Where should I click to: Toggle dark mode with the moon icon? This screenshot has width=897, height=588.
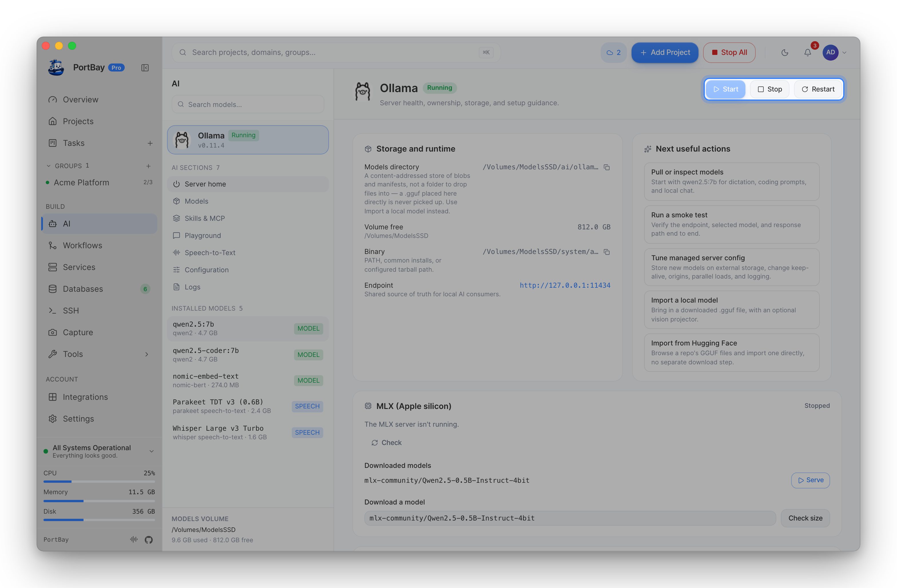(x=785, y=52)
